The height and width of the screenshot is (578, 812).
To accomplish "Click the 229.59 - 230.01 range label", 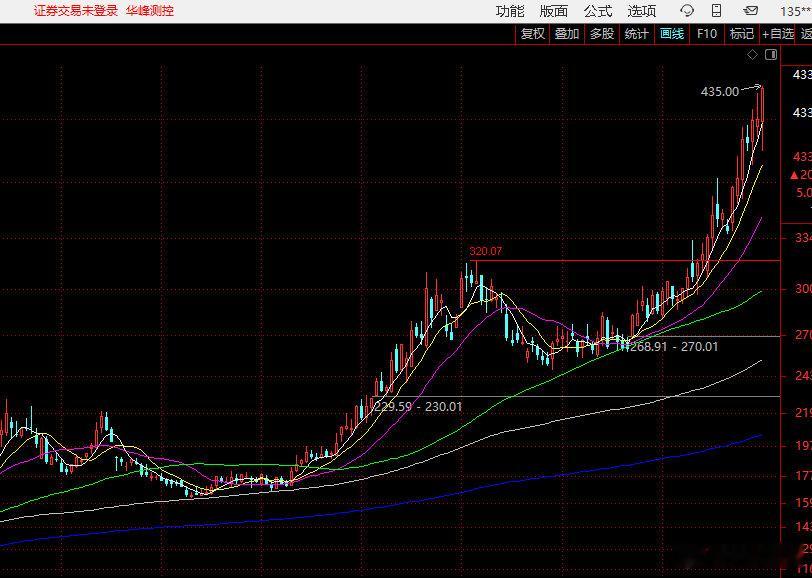I will click(418, 407).
